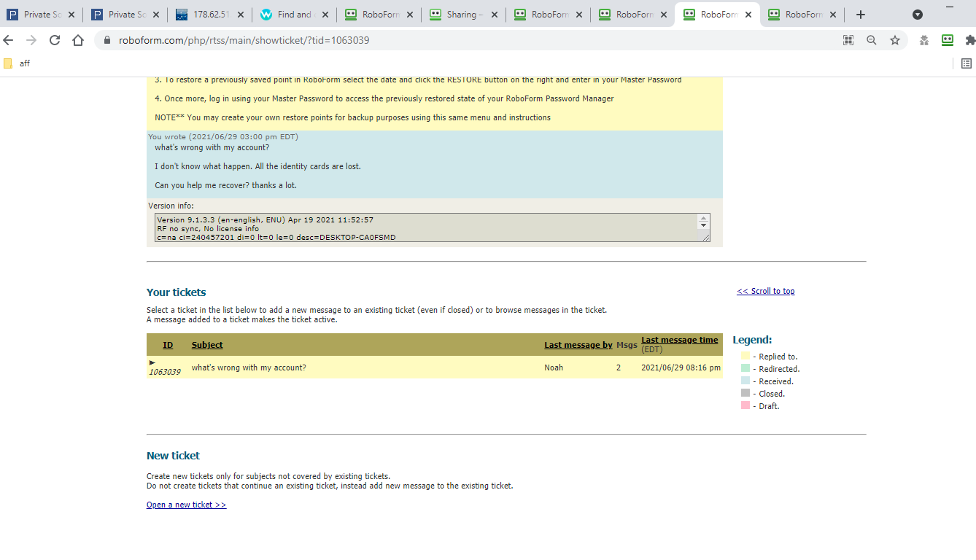Click the zoom magnifier icon in address bar
The image size is (976, 560).
coord(872,40)
